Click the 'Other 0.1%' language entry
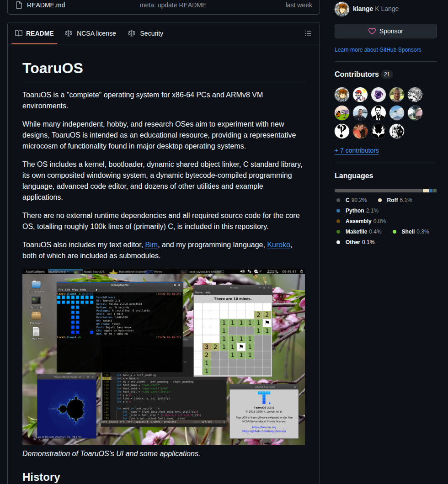Screen dimensions: 448x484 click(355, 242)
